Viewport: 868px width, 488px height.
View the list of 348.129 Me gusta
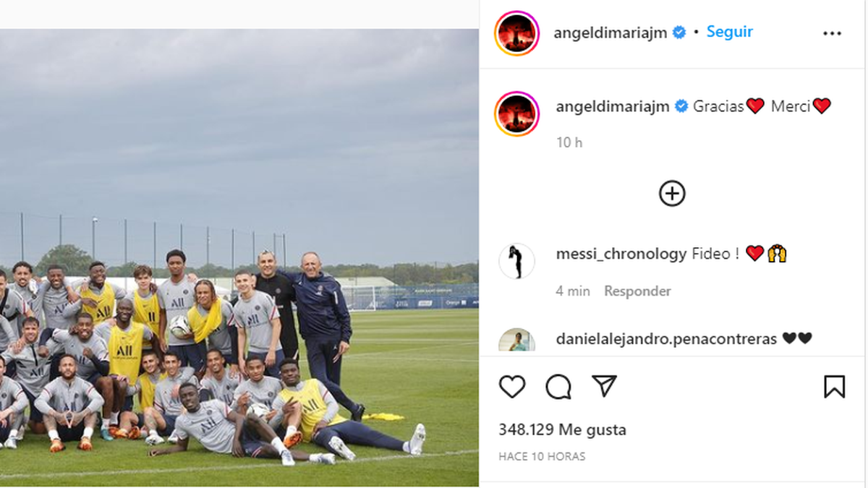[x=562, y=430]
